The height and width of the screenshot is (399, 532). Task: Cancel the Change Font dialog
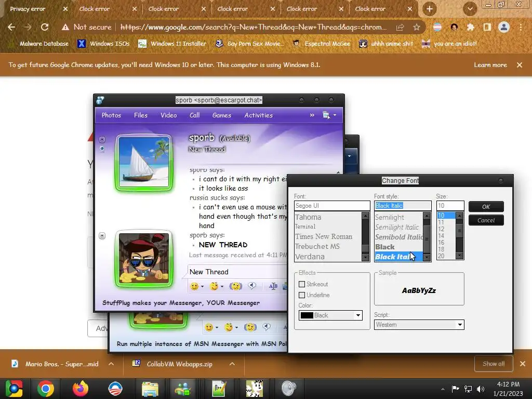[486, 220]
